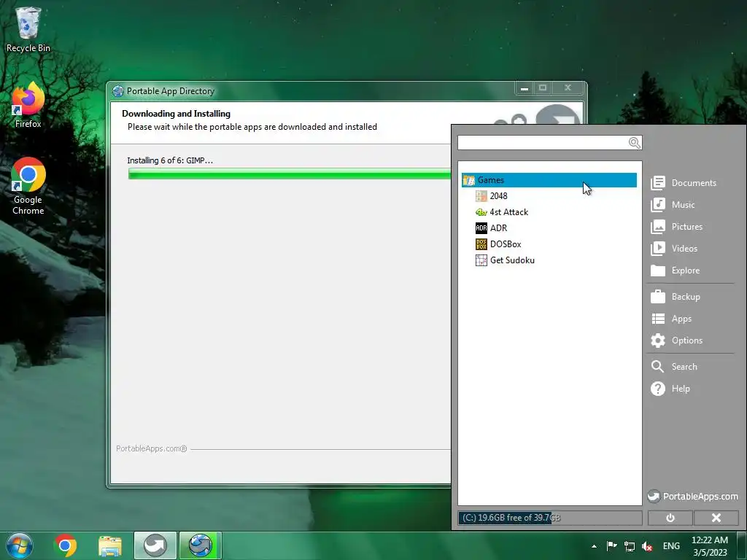Open Google Chrome desktop shortcut
747x560 pixels.
[x=28, y=186]
